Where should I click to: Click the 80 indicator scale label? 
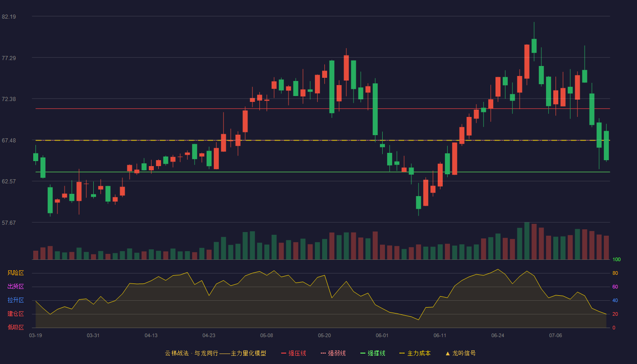[x=615, y=273]
